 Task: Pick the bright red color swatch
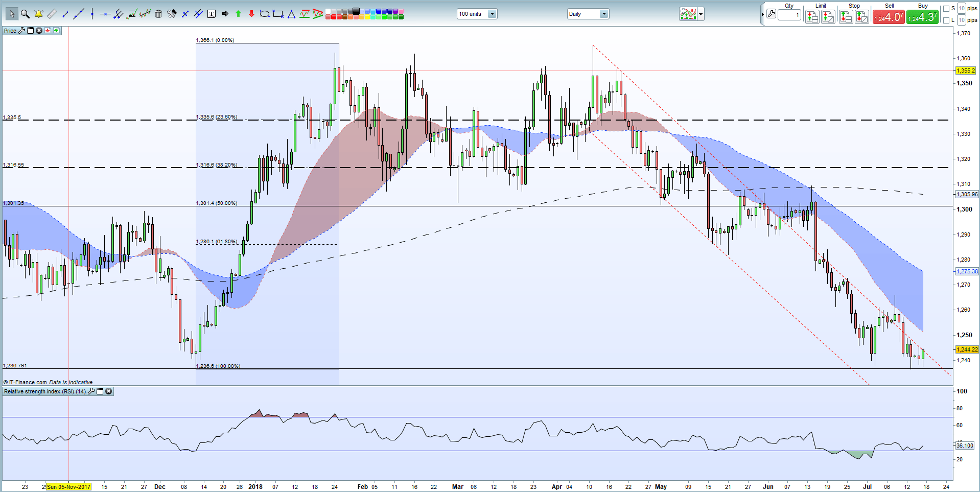[334, 17]
